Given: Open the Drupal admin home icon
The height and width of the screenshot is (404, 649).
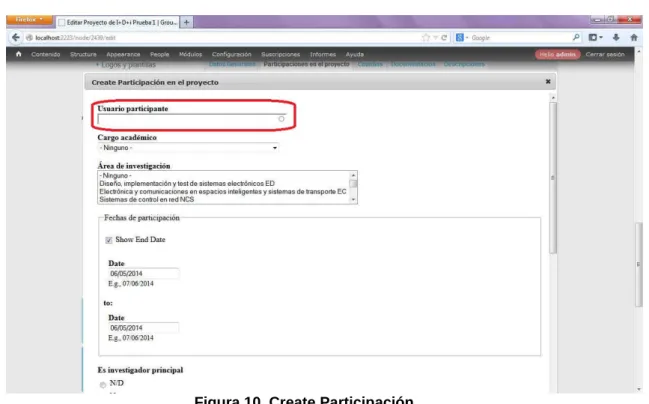Looking at the screenshot, I should tap(18, 54).
